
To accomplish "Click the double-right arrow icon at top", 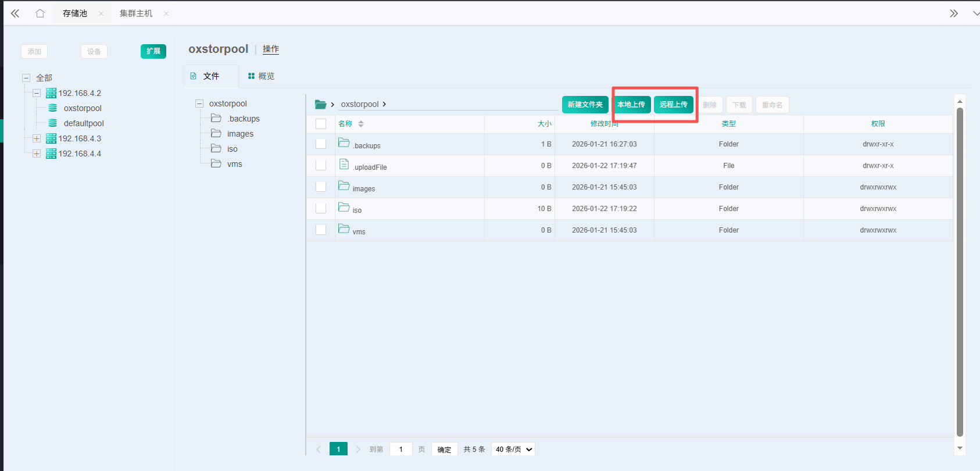I will click(954, 13).
